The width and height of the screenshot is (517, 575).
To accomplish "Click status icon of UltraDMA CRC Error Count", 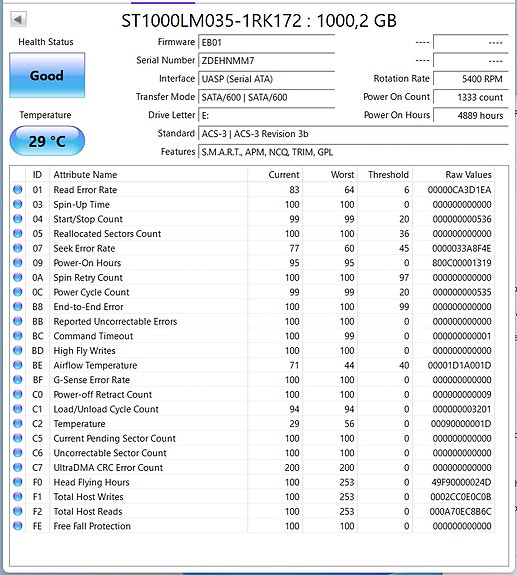I will pos(18,468).
